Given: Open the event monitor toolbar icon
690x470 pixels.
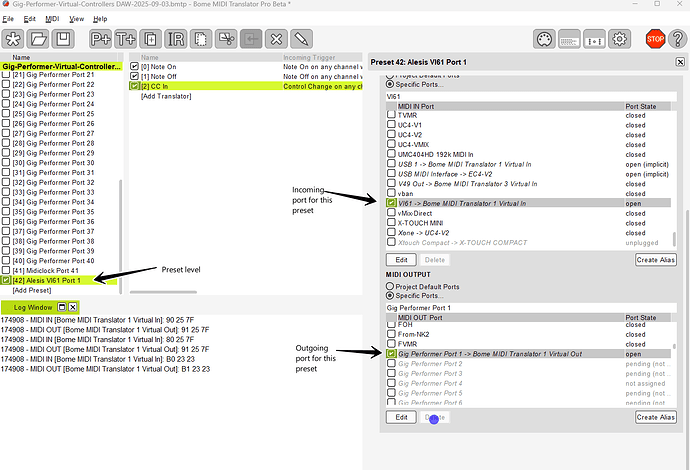Looking at the screenshot, I should [x=595, y=39].
